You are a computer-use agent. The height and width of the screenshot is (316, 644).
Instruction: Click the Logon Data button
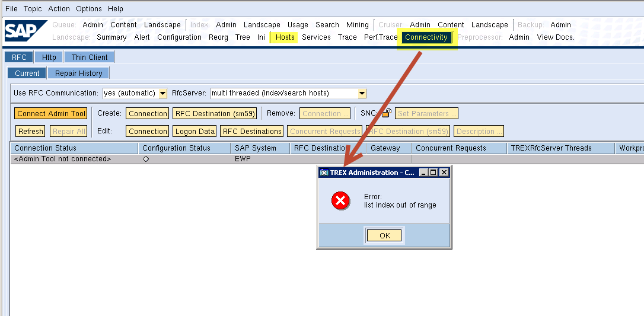[195, 132]
